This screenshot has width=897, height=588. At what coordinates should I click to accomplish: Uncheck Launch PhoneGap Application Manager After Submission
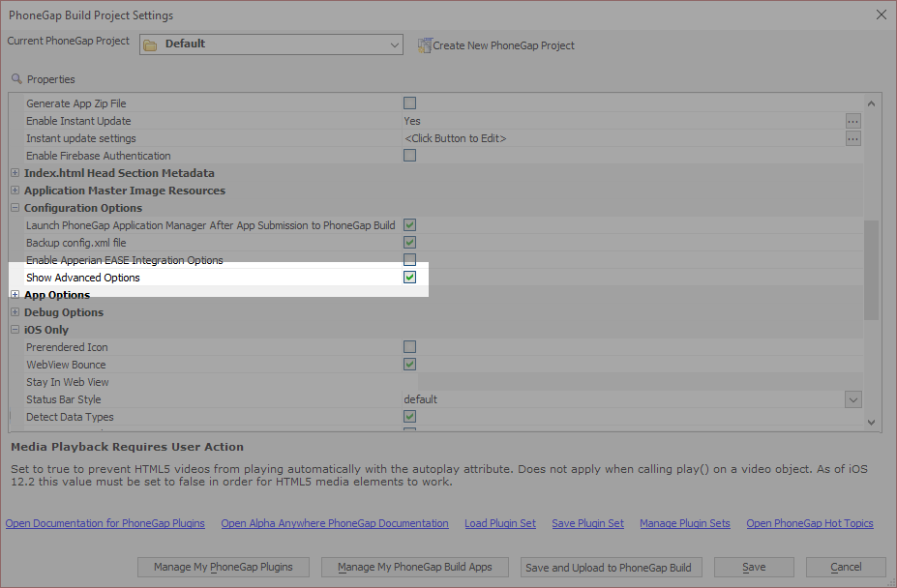click(x=409, y=224)
